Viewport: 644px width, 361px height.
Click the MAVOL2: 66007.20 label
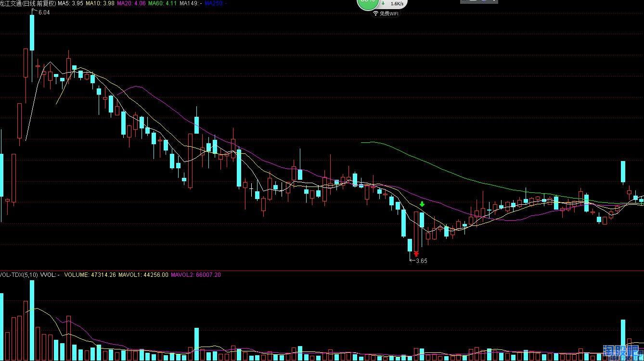pyautogui.click(x=196, y=275)
